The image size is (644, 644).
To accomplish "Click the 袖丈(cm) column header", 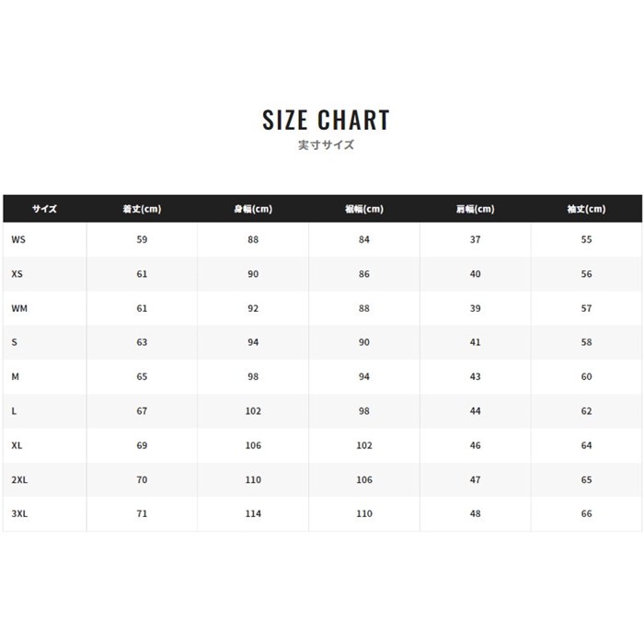I will pyautogui.click(x=586, y=209).
